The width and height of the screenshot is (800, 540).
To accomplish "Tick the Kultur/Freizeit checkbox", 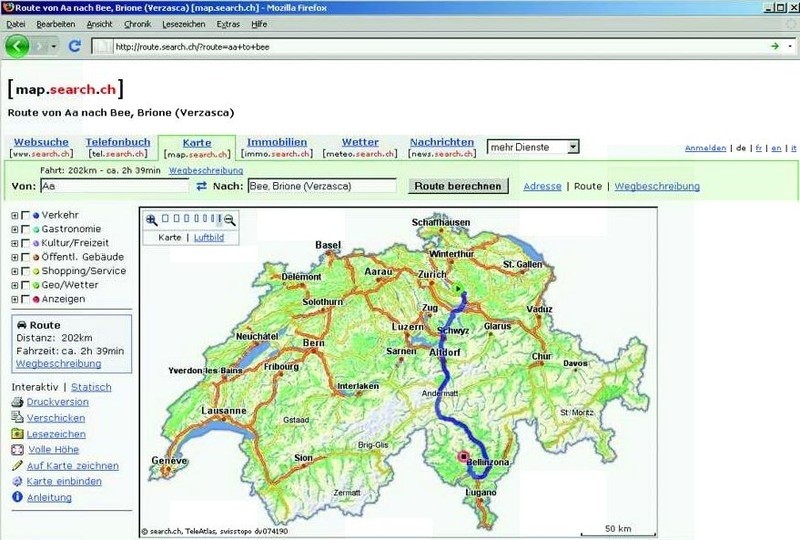I will tap(25, 243).
